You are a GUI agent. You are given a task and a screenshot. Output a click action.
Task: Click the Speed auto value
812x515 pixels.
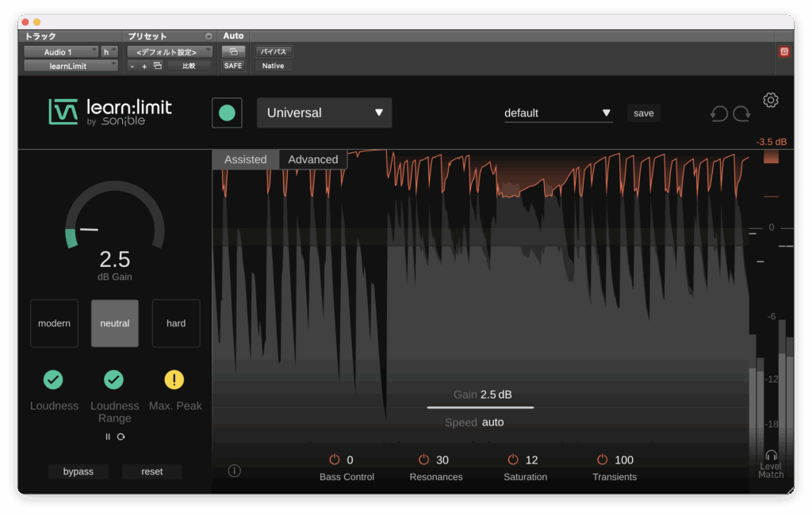[492, 422]
